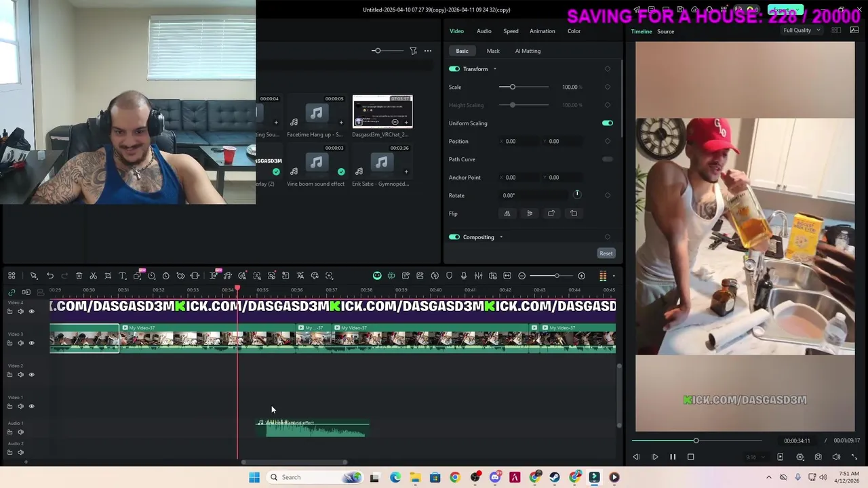Image resolution: width=868 pixels, height=488 pixels.
Task: Adjust the Scale slider handle
Action: click(x=513, y=87)
